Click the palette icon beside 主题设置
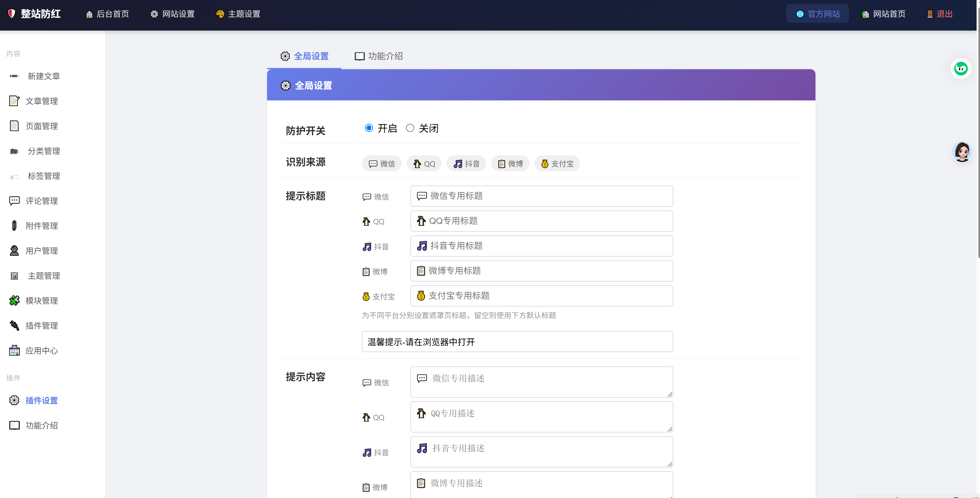Image resolution: width=980 pixels, height=498 pixels. 220,14
